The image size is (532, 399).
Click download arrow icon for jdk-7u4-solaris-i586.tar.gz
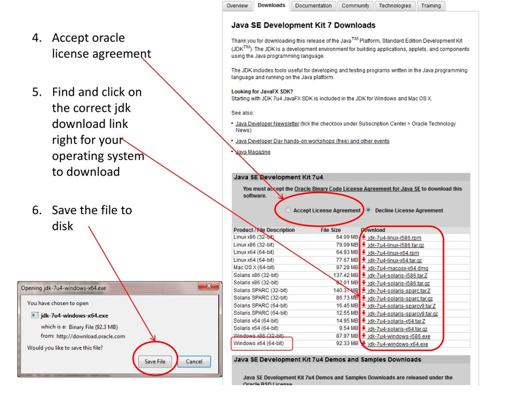click(x=364, y=283)
